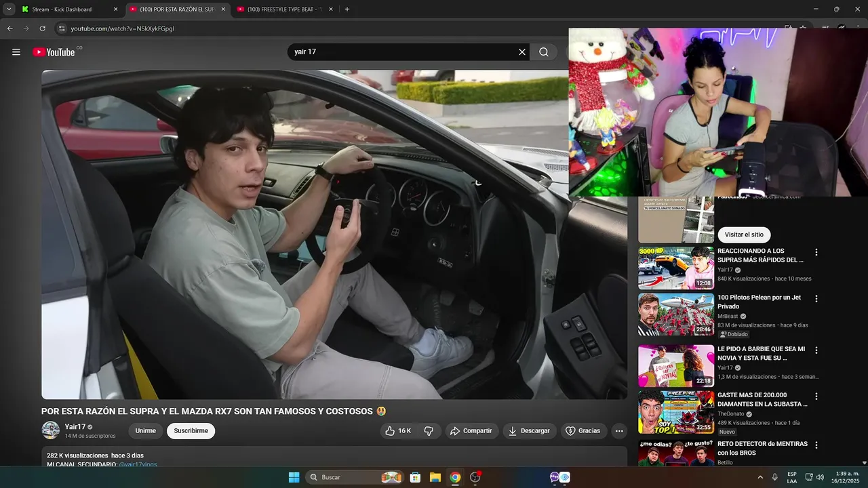
Task: Open options for 100 Pilotos Pelean video
Action: [x=816, y=298]
